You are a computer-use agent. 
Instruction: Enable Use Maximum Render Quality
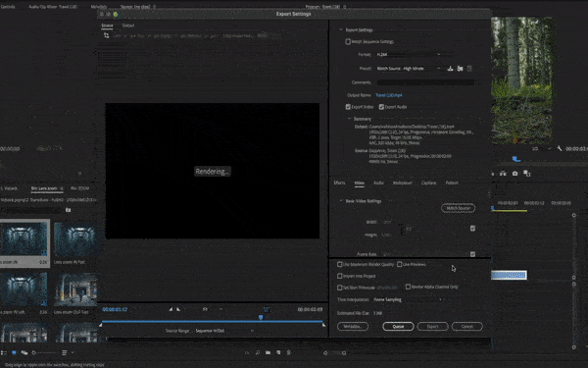point(340,264)
